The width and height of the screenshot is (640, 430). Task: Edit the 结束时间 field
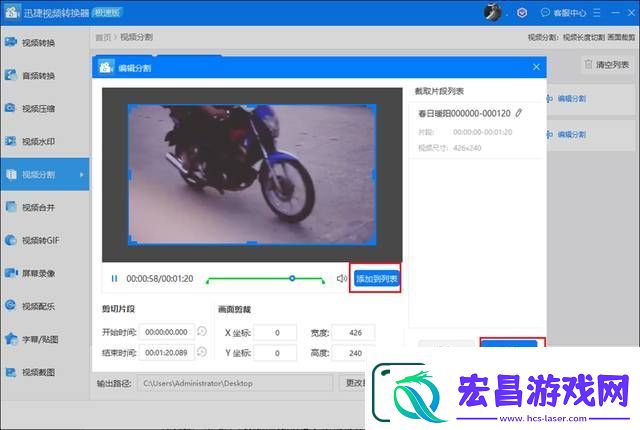click(x=167, y=352)
